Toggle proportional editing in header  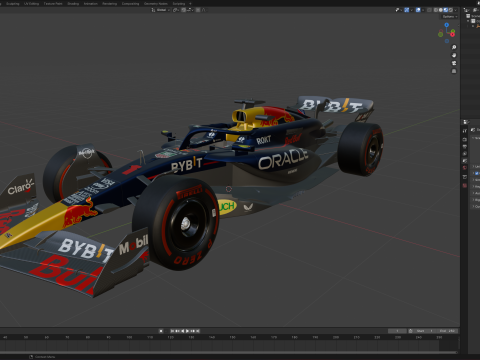(198, 10)
